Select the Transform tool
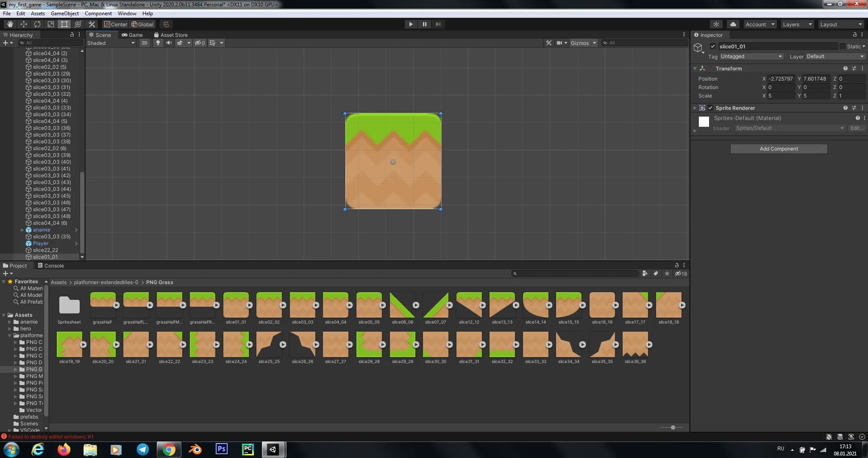The width and height of the screenshot is (868, 458). click(x=78, y=24)
